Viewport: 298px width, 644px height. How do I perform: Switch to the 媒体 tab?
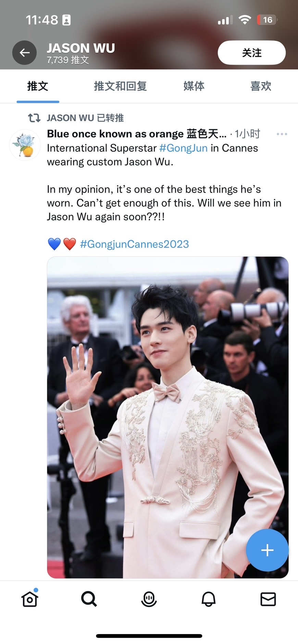(x=194, y=86)
